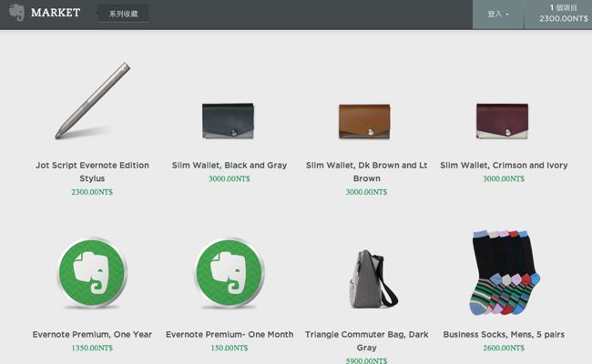View the black and gray wallet image
Image resolution: width=592 pixels, height=364 pixels.
click(228, 121)
